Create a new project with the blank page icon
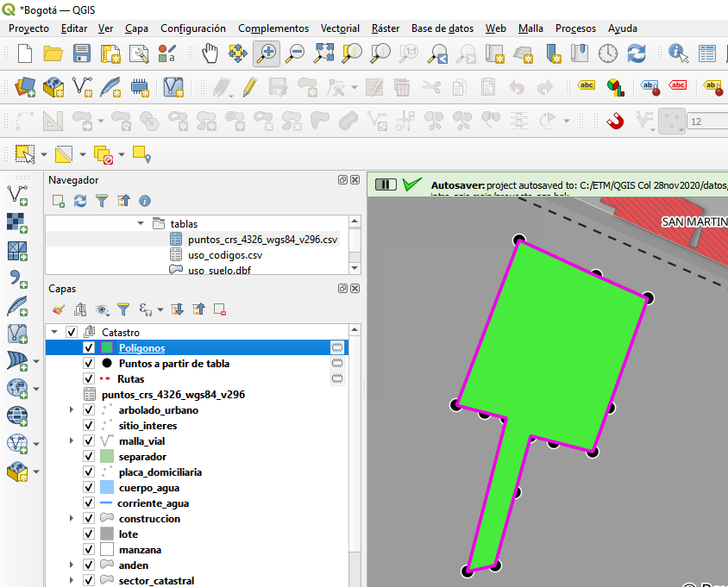 click(25, 53)
